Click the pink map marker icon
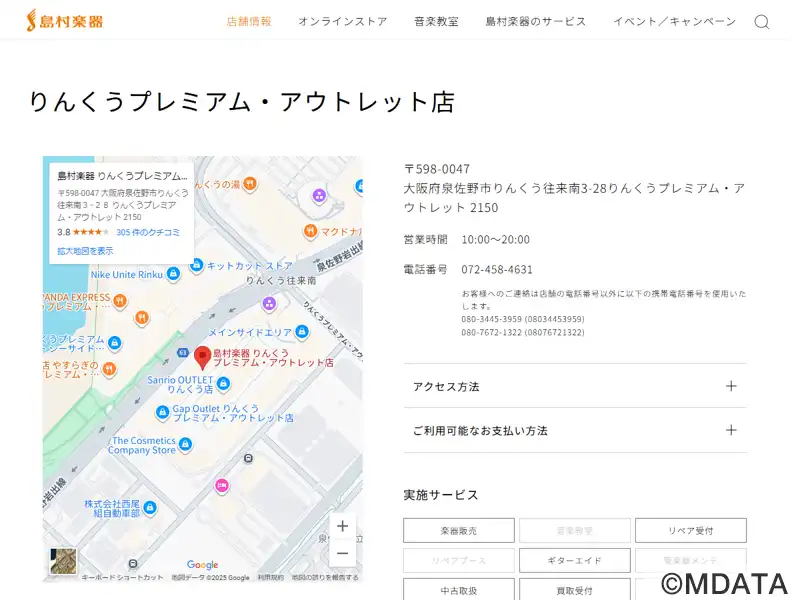The height and width of the screenshot is (600, 800). pos(221,485)
